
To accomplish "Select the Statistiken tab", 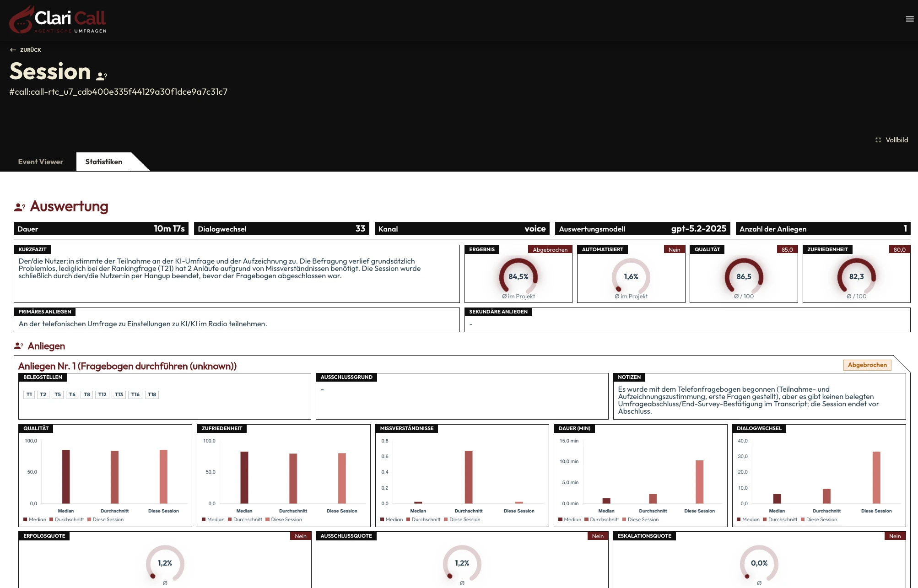I will pos(104,162).
